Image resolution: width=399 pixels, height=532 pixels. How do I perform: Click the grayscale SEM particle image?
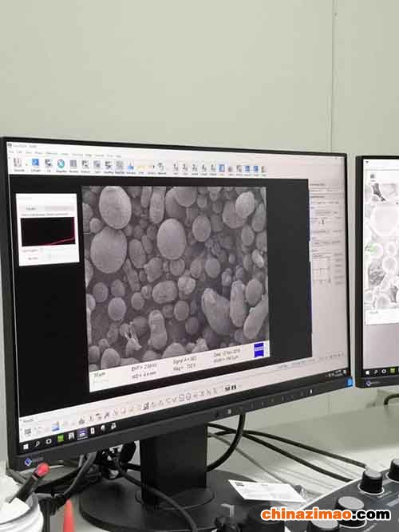pyautogui.click(x=176, y=277)
